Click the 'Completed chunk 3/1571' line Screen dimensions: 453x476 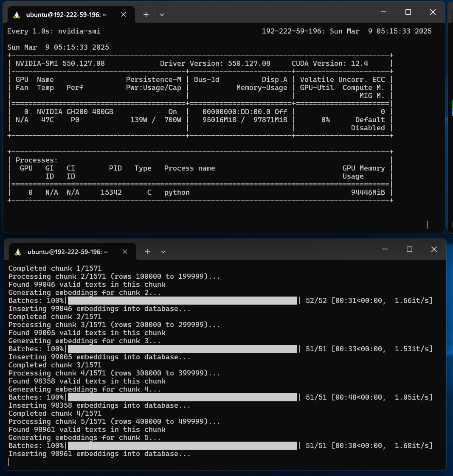coord(55,365)
